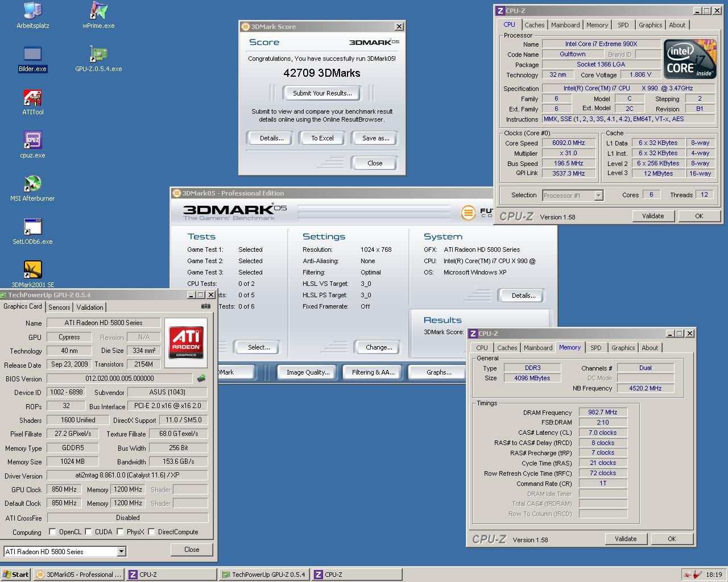The image size is (728, 582).
Task: Click the Graphs button in 3DMark05
Action: pyautogui.click(x=439, y=372)
